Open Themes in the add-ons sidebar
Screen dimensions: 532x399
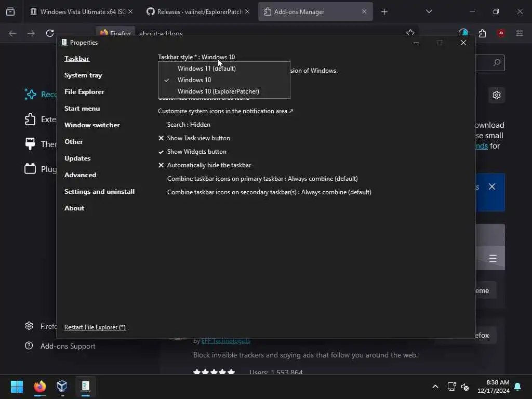(x=40, y=144)
